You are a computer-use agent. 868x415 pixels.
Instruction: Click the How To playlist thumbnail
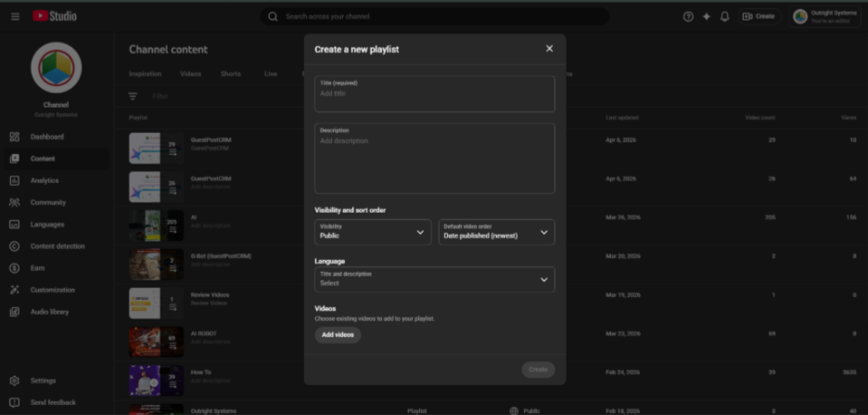tap(156, 380)
